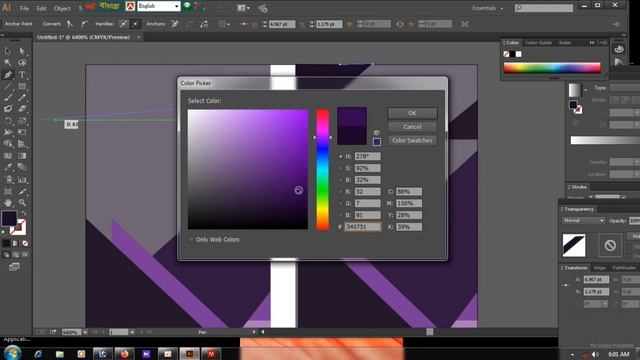Image resolution: width=640 pixels, height=360 pixels.
Task: Click the hex color value field
Action: 363,227
